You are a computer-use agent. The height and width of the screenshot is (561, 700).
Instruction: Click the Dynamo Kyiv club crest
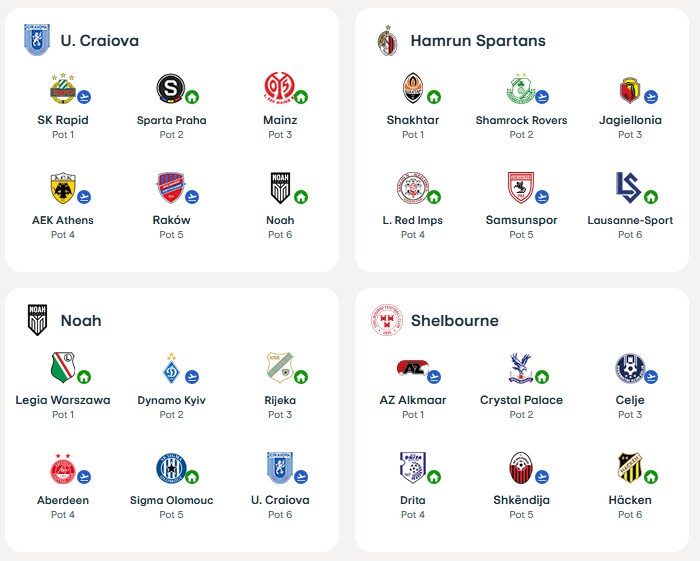(171, 368)
